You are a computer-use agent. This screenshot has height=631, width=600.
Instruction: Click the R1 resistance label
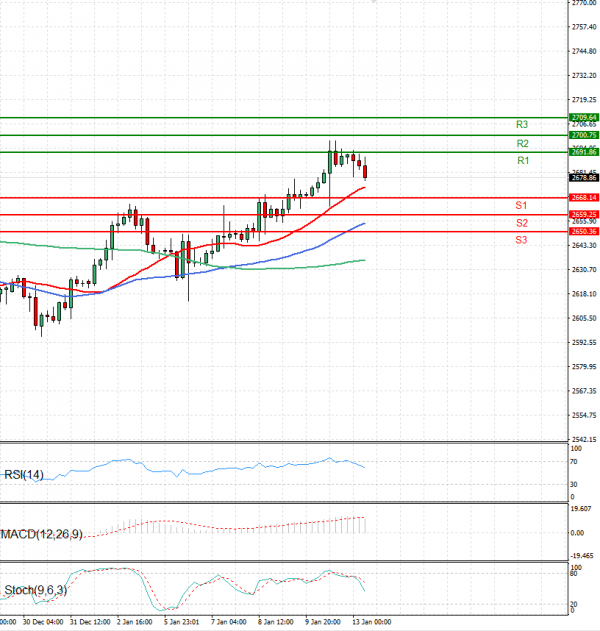click(523, 161)
